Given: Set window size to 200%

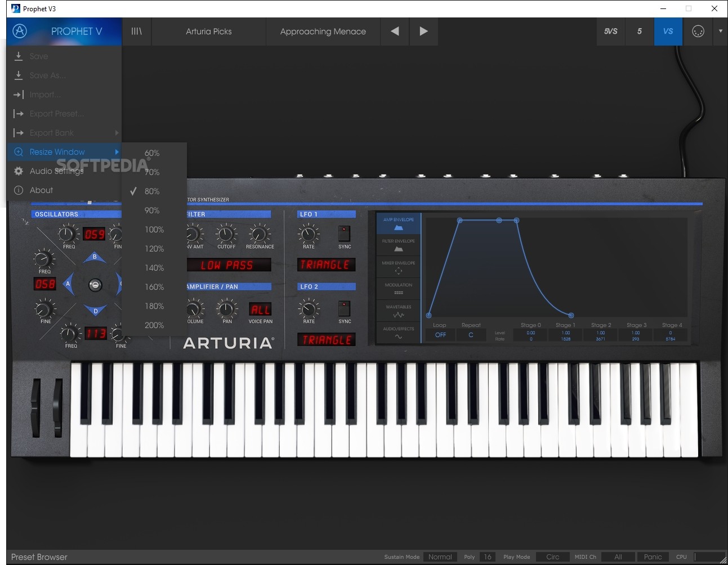Looking at the screenshot, I should [154, 325].
